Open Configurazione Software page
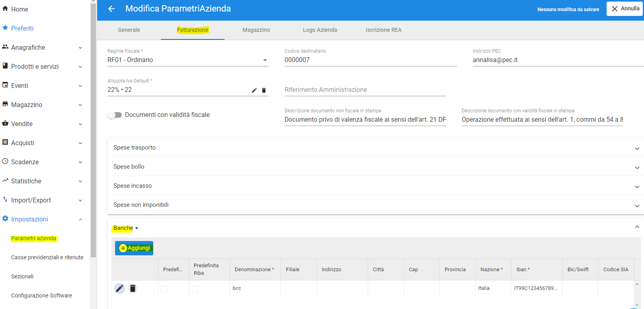 (41, 295)
